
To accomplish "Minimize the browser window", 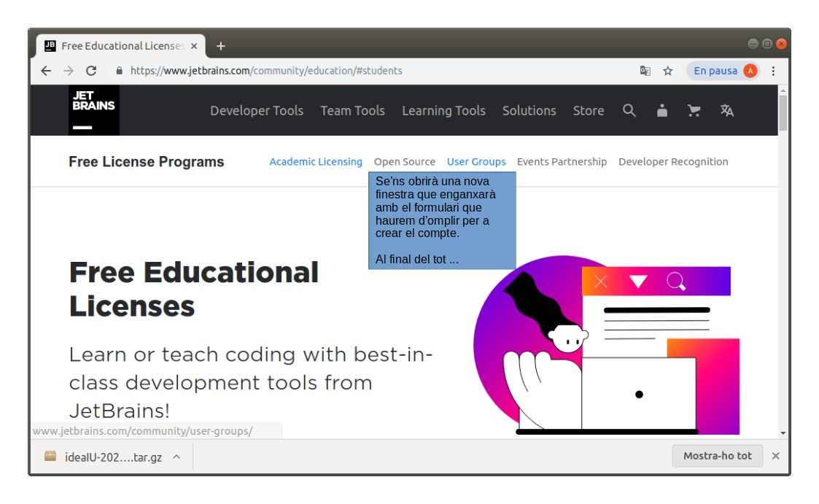I will pos(753,44).
